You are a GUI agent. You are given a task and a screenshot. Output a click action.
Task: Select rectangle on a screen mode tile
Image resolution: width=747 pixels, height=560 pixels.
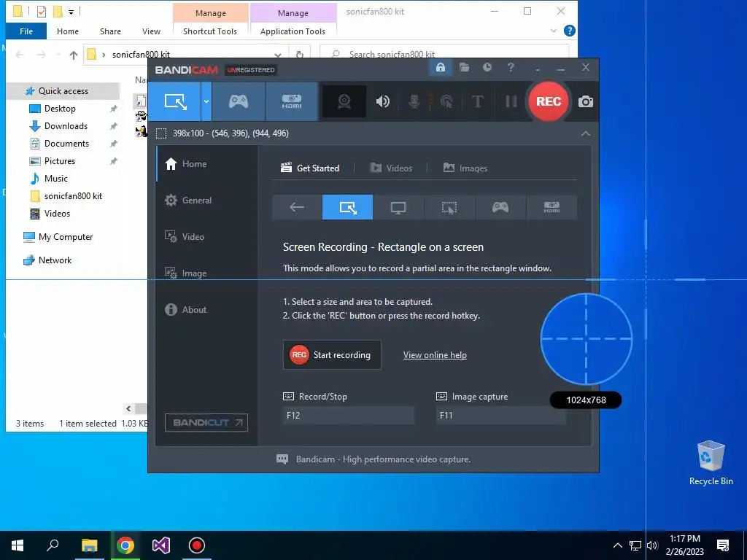pyautogui.click(x=348, y=207)
